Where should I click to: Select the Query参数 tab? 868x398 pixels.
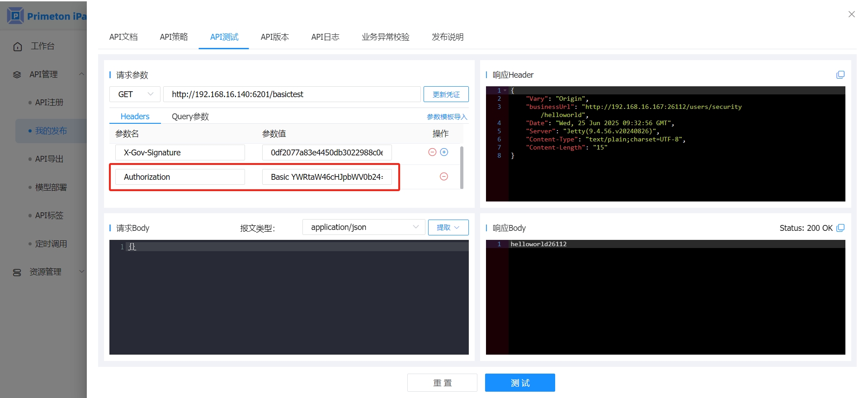tap(190, 117)
